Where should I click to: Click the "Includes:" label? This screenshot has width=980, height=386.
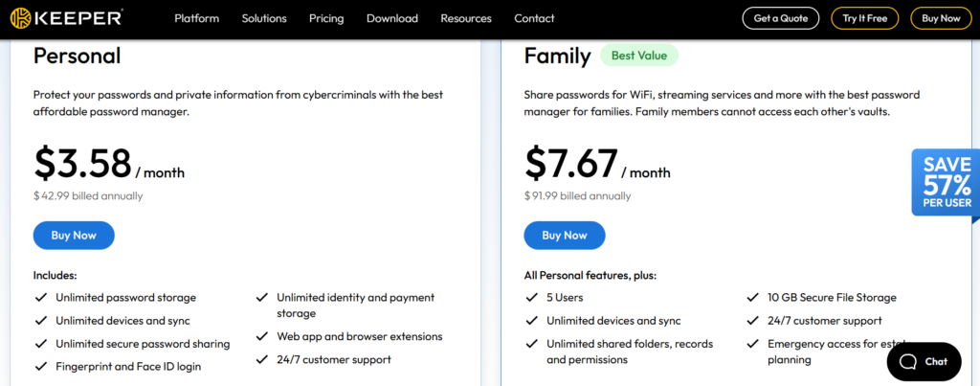click(x=55, y=275)
